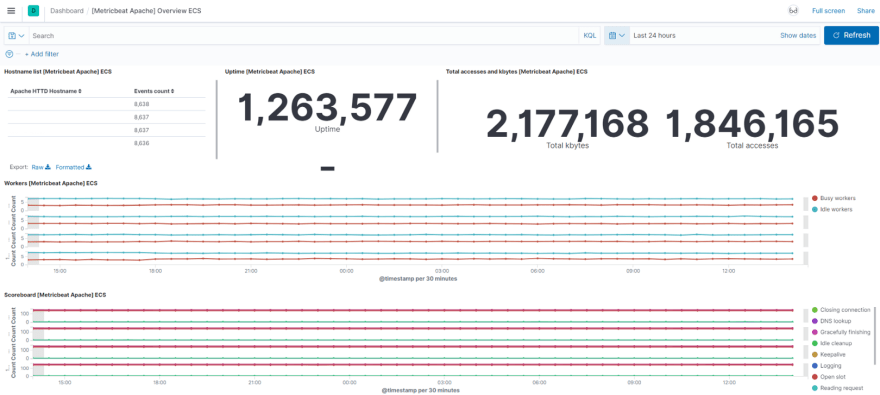Click the 8,638 events count cell
This screenshot has width=880, height=395.
(x=141, y=104)
